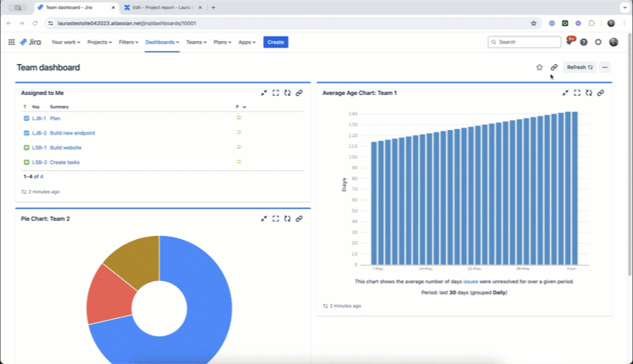
Task: Minimize the Assigned to Me gadget
Action: (263, 93)
